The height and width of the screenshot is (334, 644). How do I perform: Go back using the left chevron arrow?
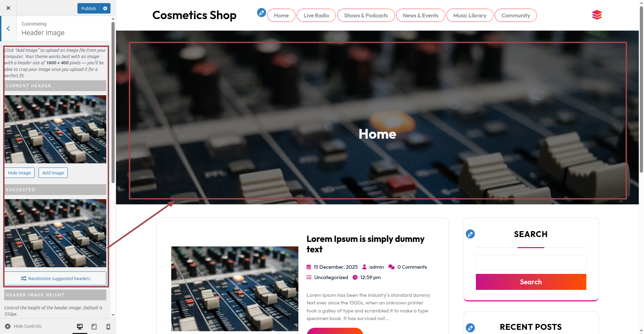coord(8,28)
